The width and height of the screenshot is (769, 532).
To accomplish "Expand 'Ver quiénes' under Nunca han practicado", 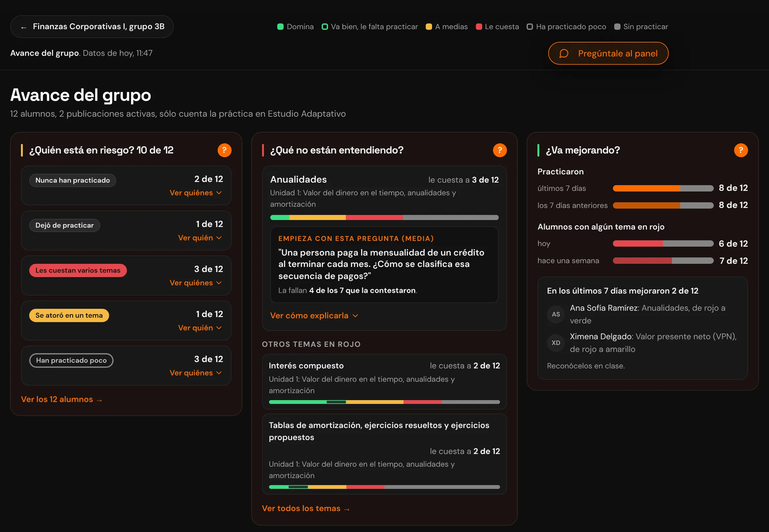I will [196, 193].
